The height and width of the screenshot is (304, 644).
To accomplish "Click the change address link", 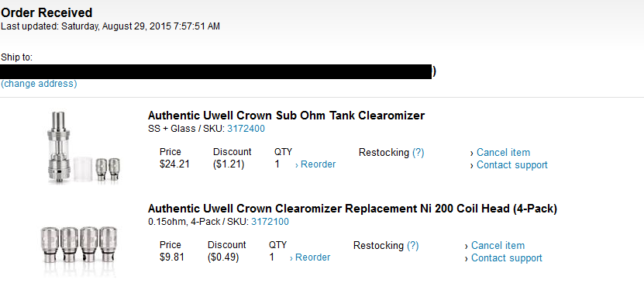I will pyautogui.click(x=39, y=84).
